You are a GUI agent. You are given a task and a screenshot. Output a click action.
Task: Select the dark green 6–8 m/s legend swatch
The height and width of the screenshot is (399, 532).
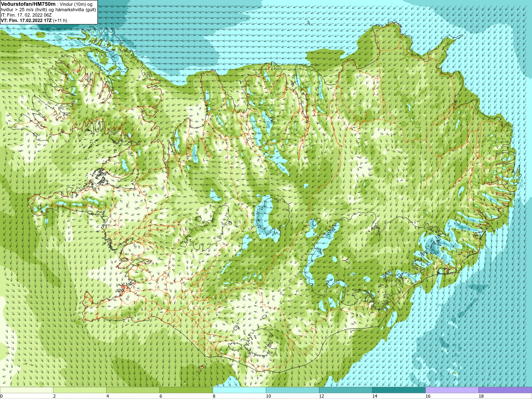186,390
